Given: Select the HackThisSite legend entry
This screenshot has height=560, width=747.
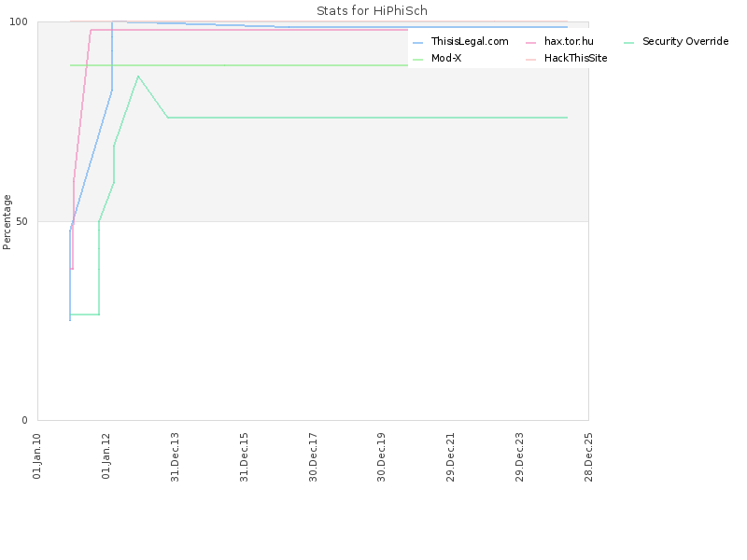Looking at the screenshot, I should pos(576,58).
